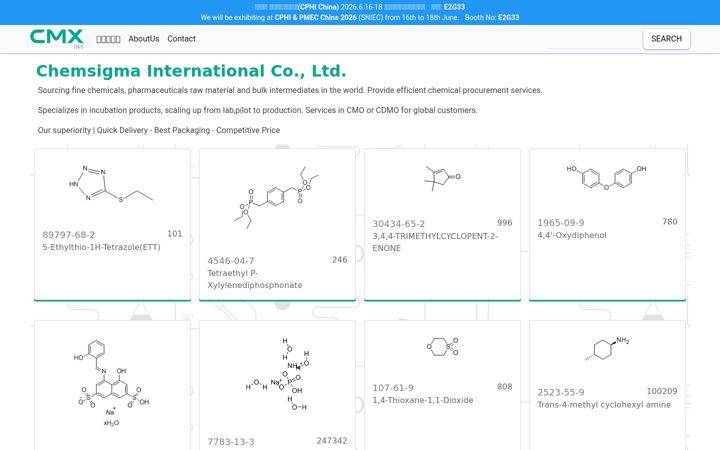
Task: Open the AboutUs menu item
Action: 144,39
